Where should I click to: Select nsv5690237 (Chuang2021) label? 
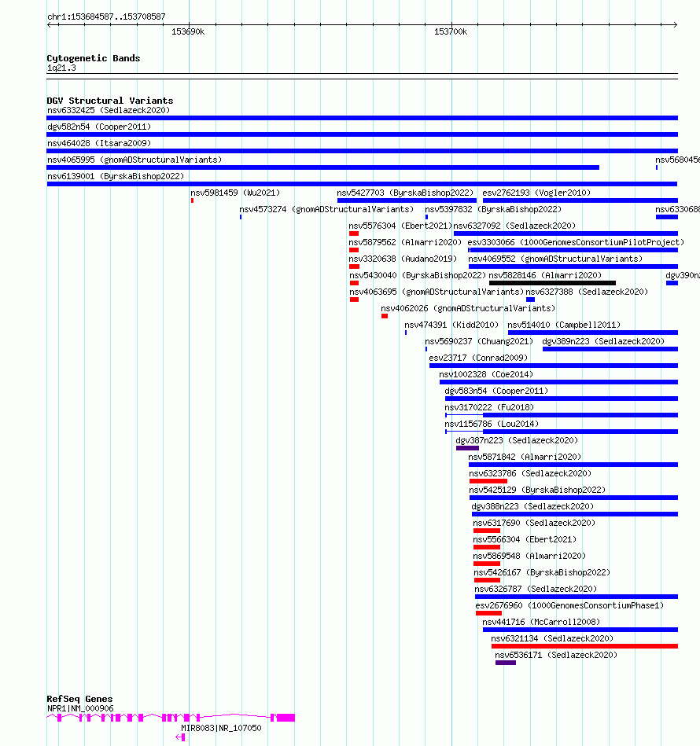pos(479,342)
